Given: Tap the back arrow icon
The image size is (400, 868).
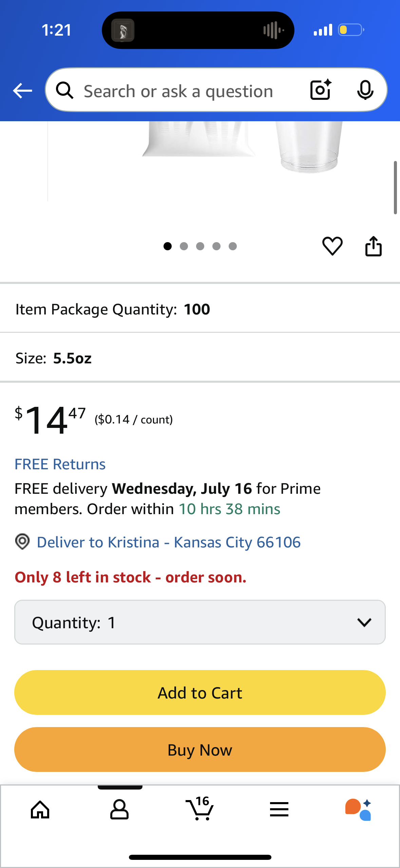Looking at the screenshot, I should pos(22,91).
